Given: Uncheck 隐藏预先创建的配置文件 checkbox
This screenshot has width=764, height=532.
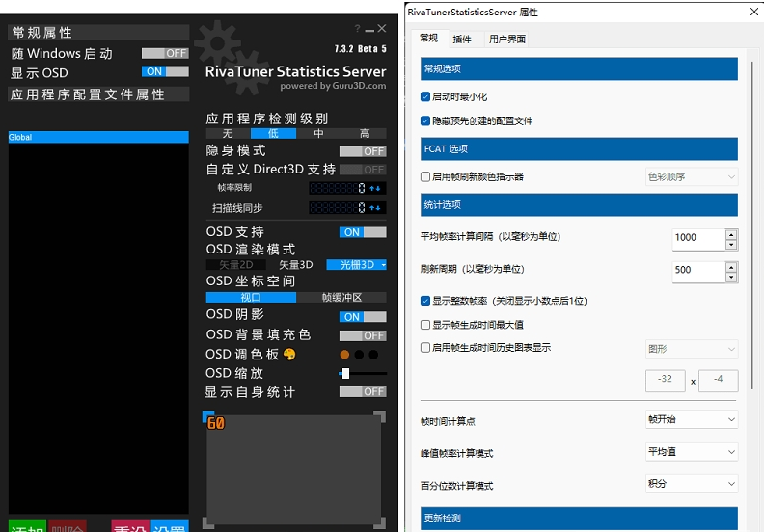Looking at the screenshot, I should (x=425, y=120).
